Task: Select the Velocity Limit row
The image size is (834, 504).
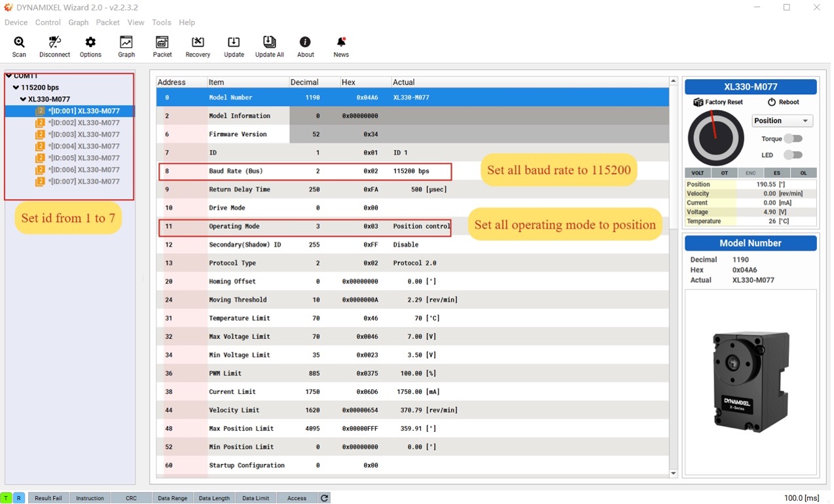Action: pos(412,410)
